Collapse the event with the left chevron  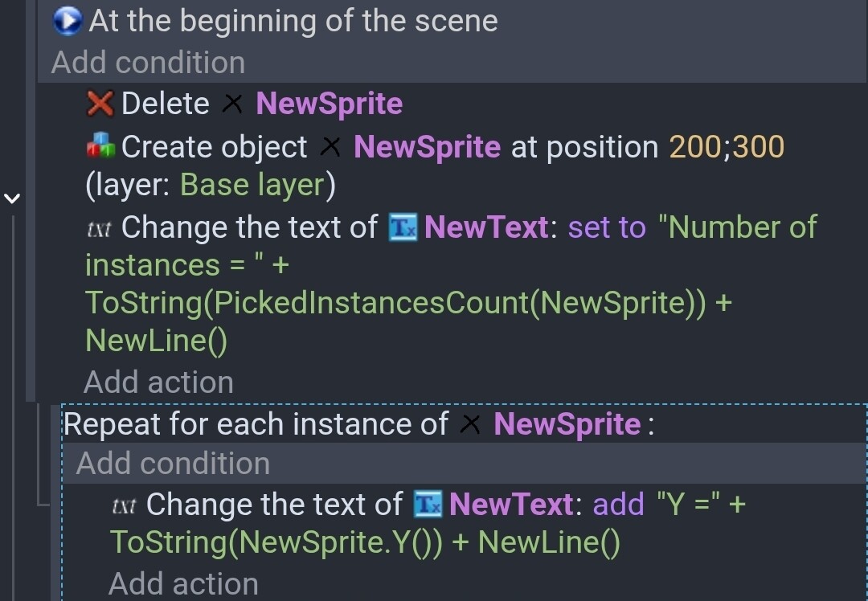pyautogui.click(x=11, y=198)
